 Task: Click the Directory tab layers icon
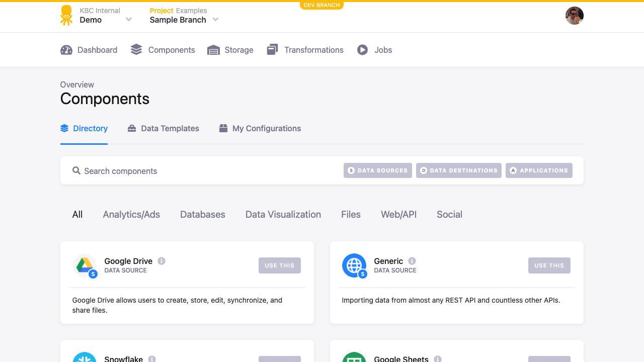click(64, 128)
